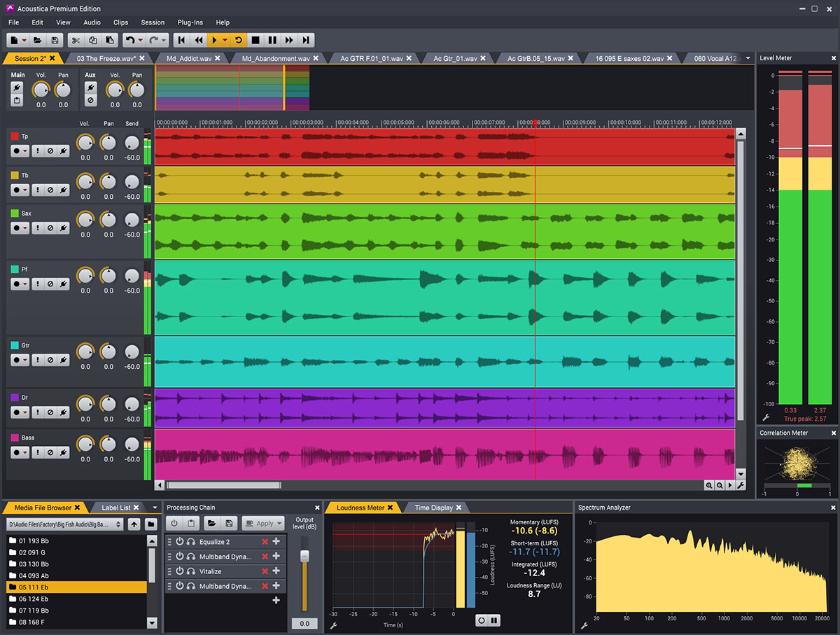Viewport: 840px width, 635px height.
Task: Remove the Equalize 2 effect with red X
Action: click(265, 542)
